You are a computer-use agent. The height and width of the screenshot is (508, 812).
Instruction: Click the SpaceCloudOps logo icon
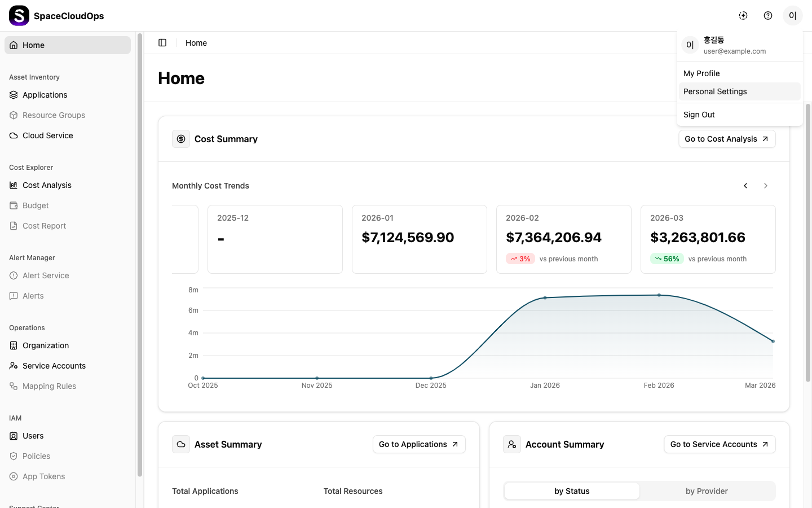click(19, 16)
